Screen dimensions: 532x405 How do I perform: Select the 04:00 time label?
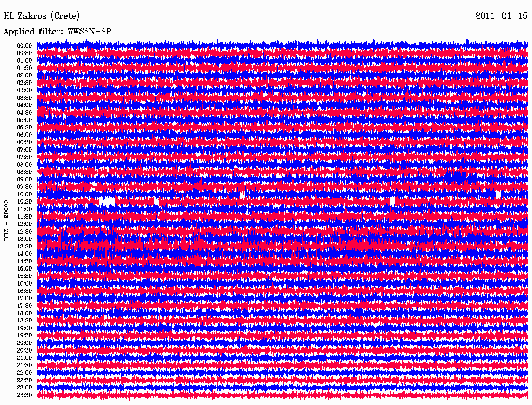coord(24,105)
